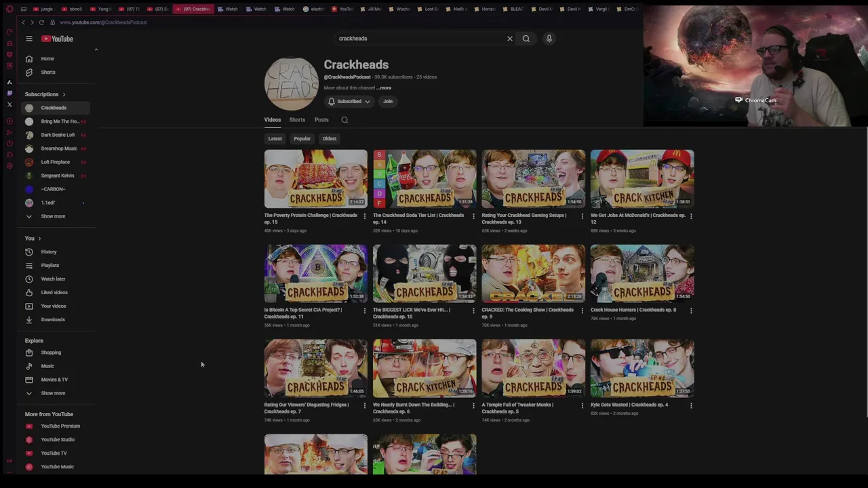Click the search input field
Viewport: 868px width, 488px height.
click(420, 39)
